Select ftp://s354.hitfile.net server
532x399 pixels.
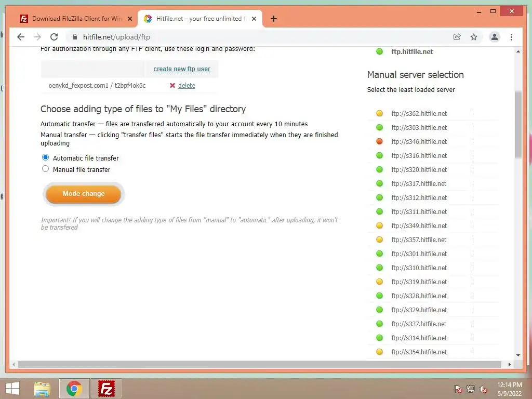click(x=419, y=352)
